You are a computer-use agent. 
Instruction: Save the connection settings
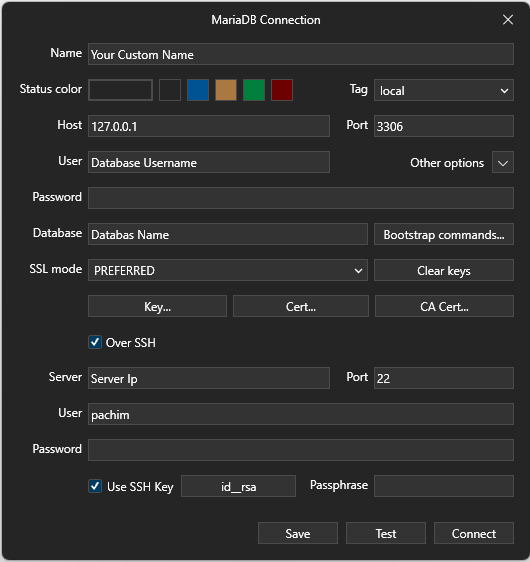click(297, 533)
